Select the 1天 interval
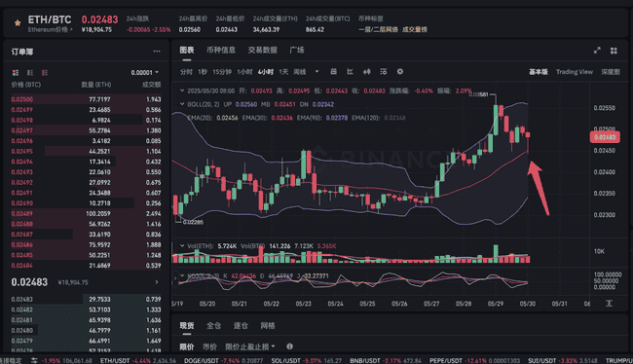 283,72
